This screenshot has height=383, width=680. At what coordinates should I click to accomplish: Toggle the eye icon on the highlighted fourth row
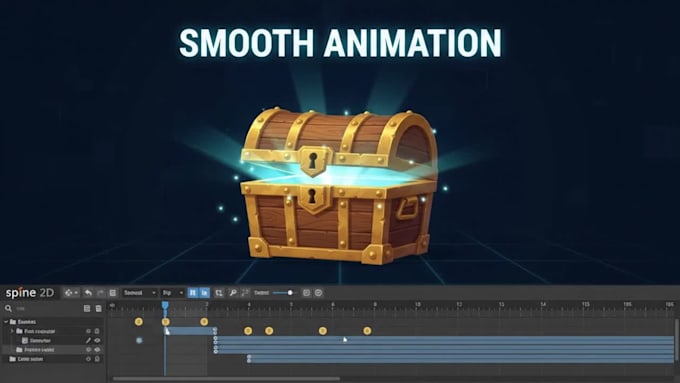click(x=97, y=350)
